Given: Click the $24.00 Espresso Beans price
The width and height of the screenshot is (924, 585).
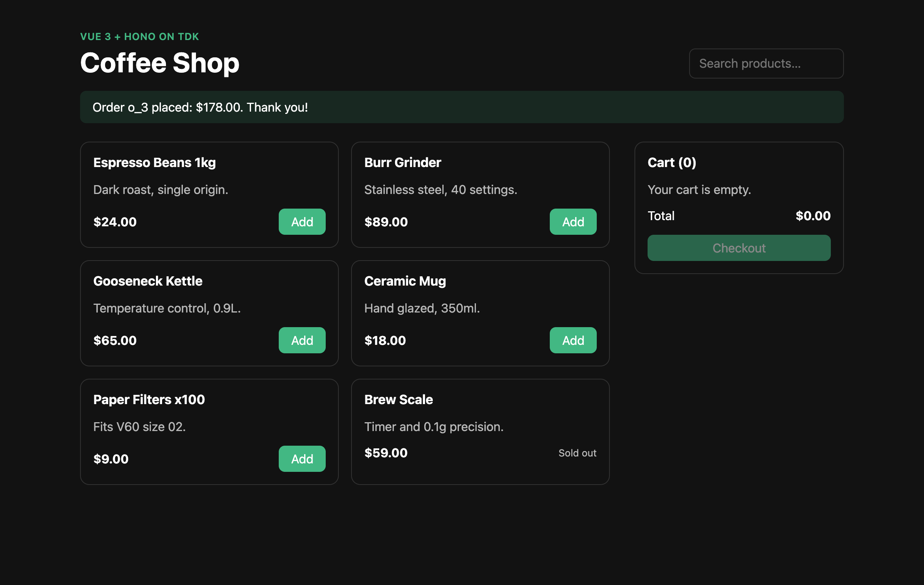Looking at the screenshot, I should [x=115, y=222].
